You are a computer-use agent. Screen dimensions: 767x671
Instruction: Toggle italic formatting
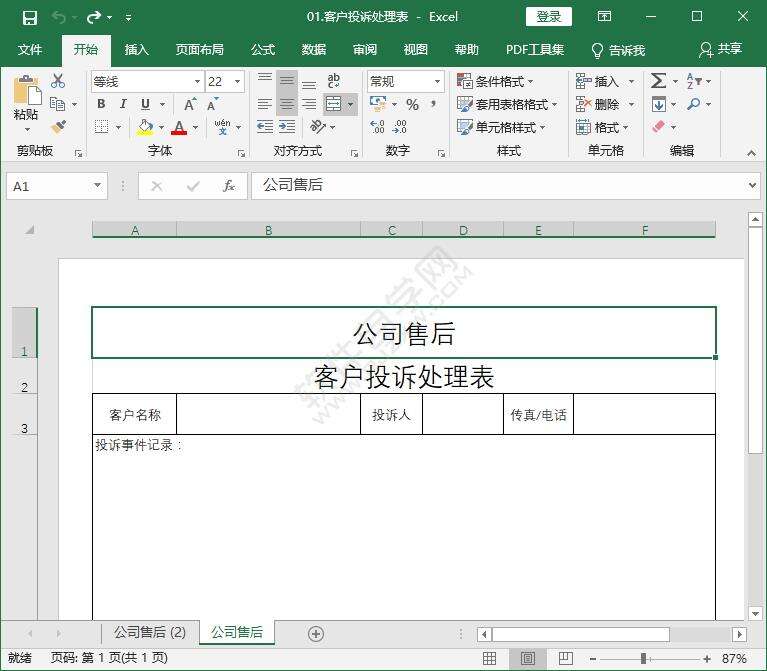(x=123, y=104)
